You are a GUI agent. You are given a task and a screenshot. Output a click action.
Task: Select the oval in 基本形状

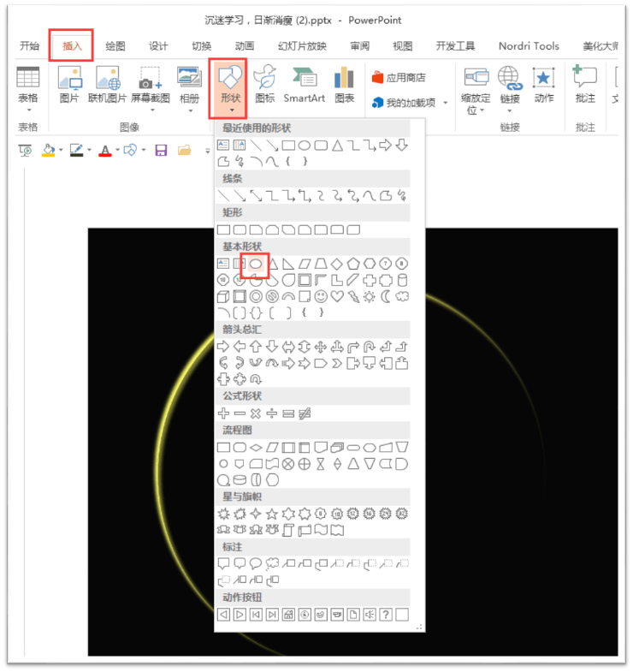coord(256,264)
